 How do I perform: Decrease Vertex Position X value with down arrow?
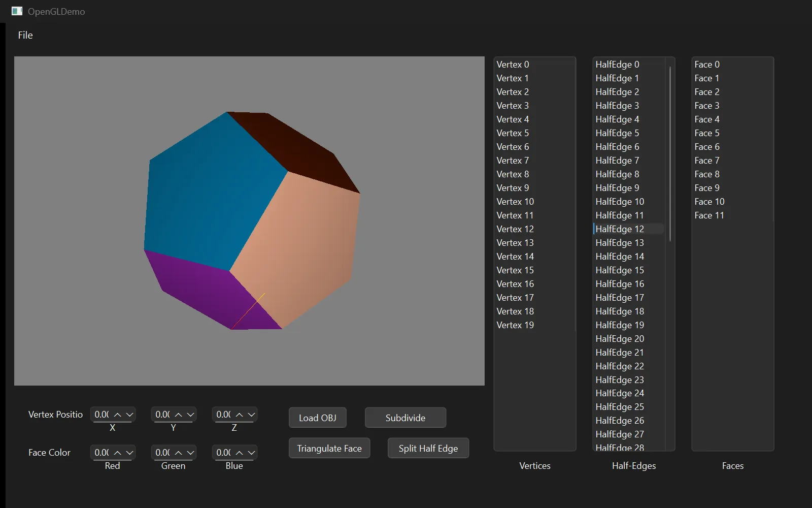129,415
